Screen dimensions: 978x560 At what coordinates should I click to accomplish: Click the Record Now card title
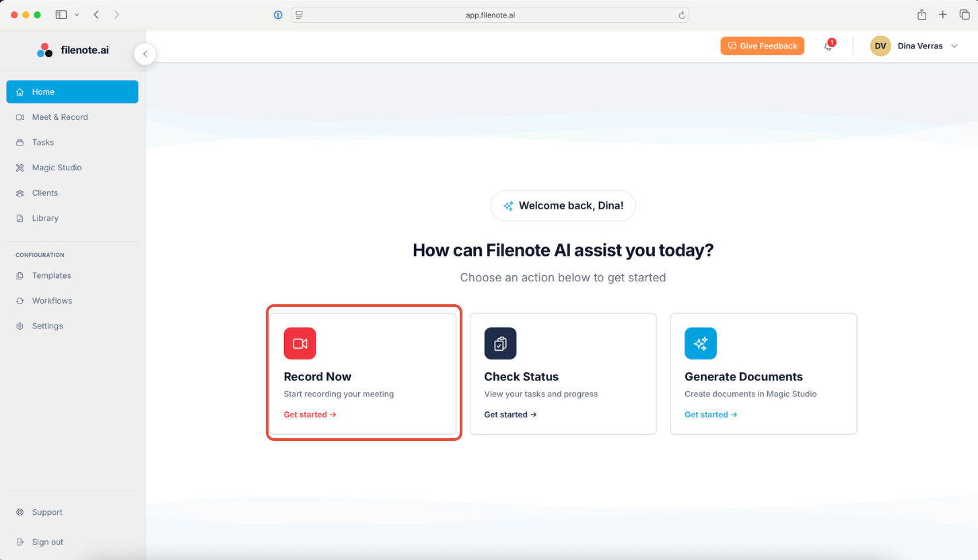coord(318,376)
